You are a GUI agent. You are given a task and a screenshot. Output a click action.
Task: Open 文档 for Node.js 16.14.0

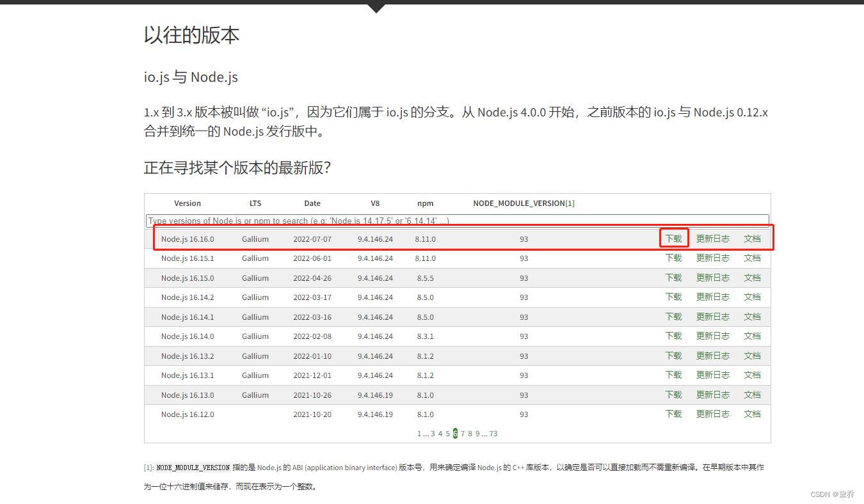(752, 336)
